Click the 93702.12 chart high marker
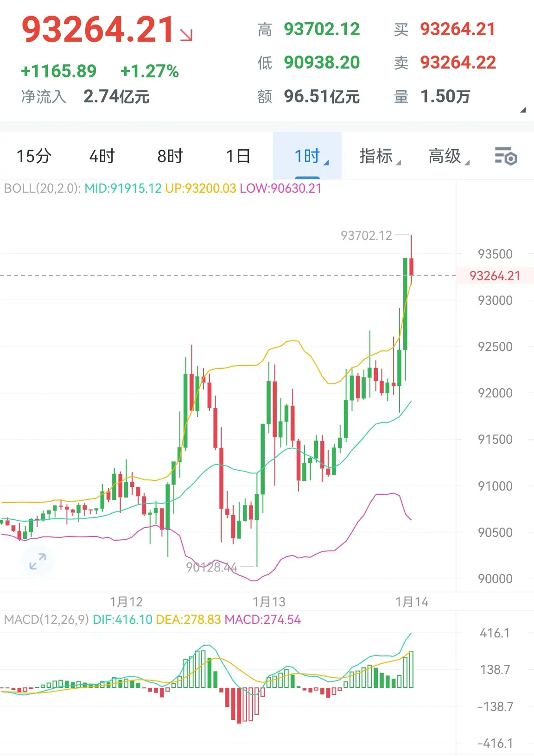534x756 pixels. coord(366,236)
